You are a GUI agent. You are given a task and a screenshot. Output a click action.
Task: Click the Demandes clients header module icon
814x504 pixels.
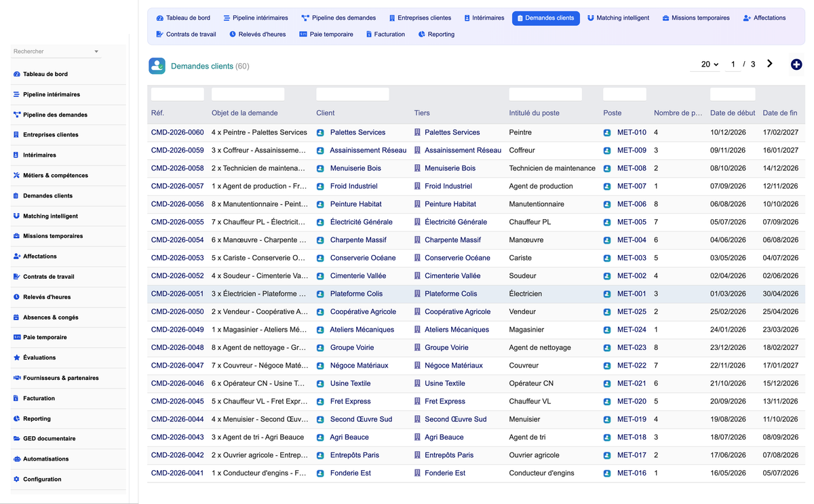coord(157,66)
